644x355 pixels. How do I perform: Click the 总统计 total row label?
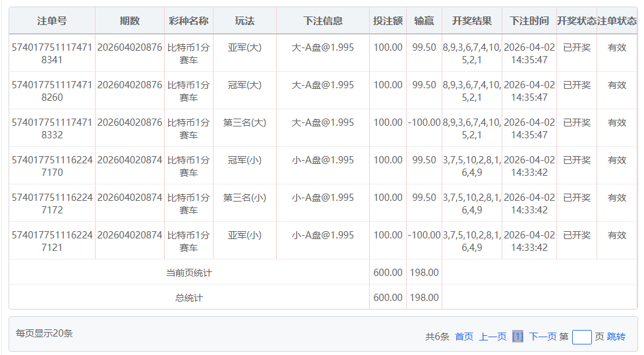click(189, 298)
